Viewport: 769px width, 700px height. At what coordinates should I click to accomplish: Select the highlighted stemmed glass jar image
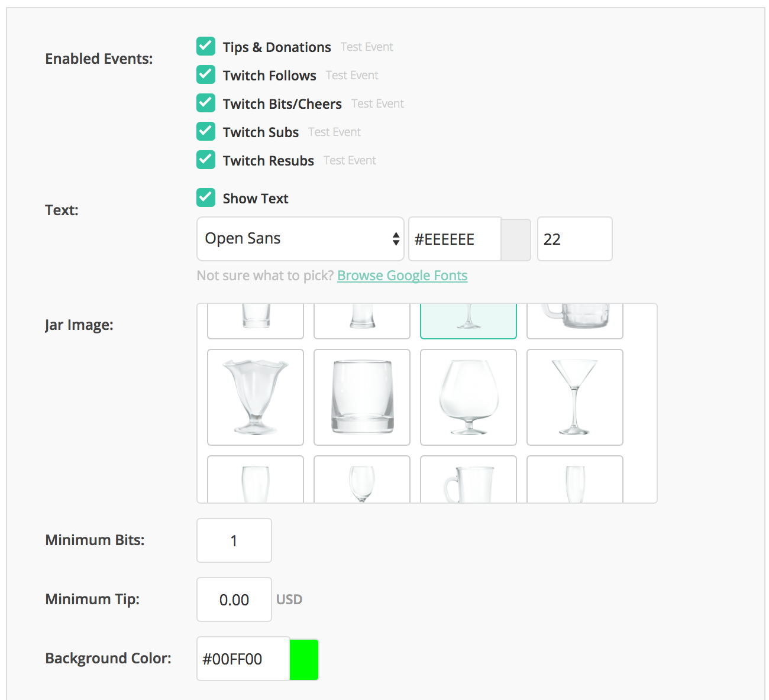(x=468, y=321)
